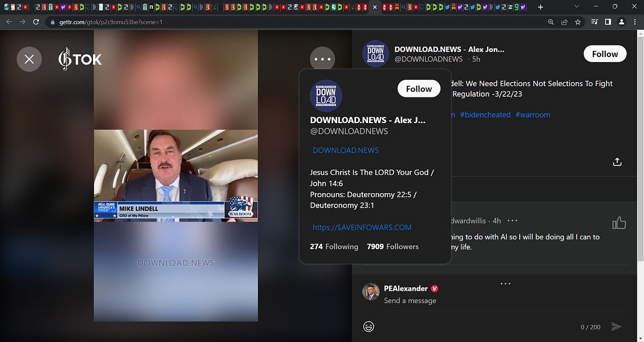The height and width of the screenshot is (342, 644).
Task: Open the #bidencheated hashtag link
Action: (485, 114)
